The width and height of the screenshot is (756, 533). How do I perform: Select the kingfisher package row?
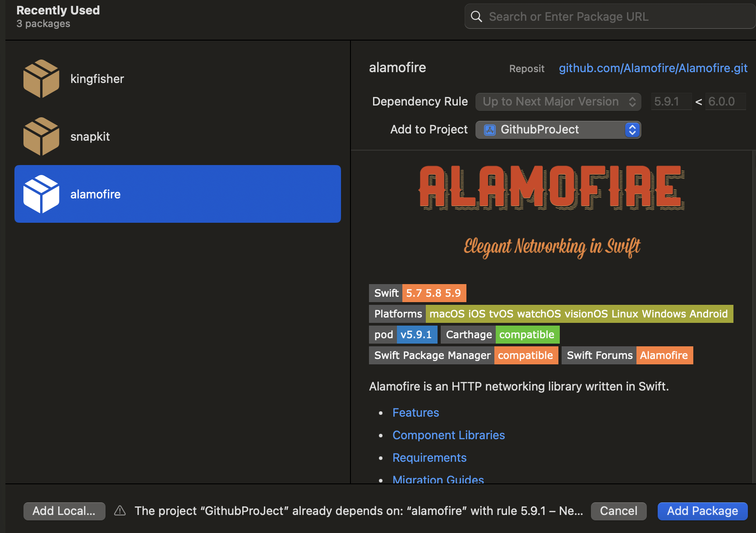click(x=178, y=79)
